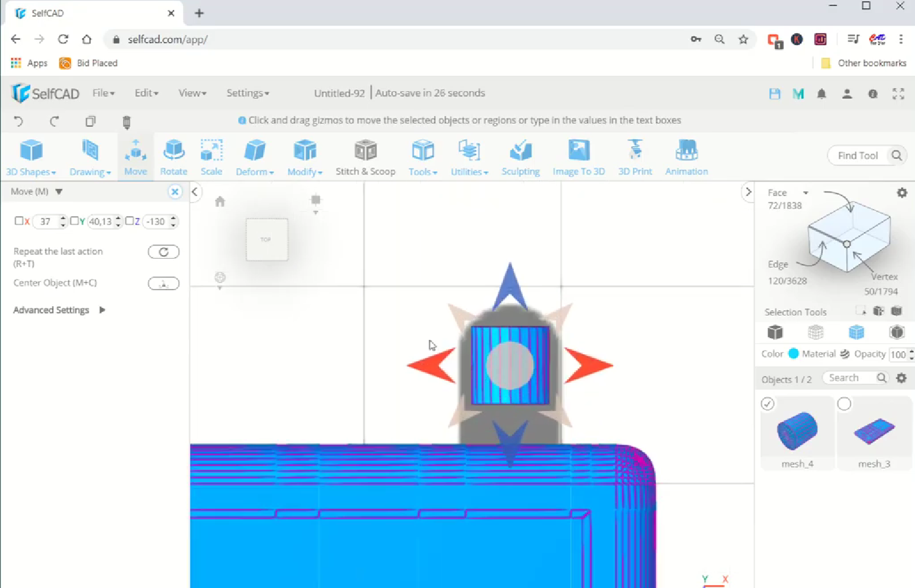Open the 3D Shapes dropdown
Image resolution: width=915 pixels, height=588 pixels.
31,157
